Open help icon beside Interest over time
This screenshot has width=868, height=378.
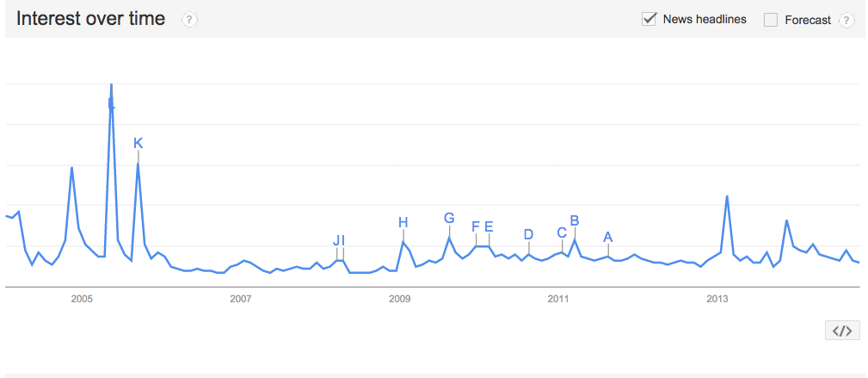[x=189, y=20]
